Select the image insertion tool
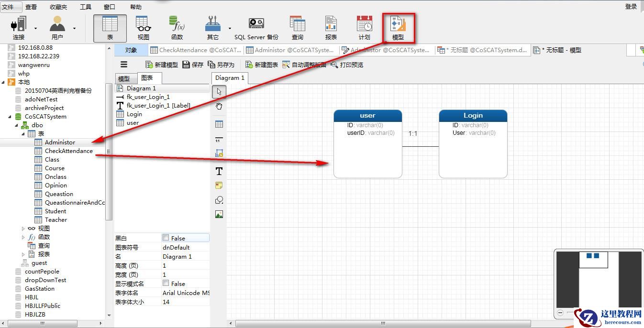Viewport: 644px width, 328px height. (x=219, y=214)
